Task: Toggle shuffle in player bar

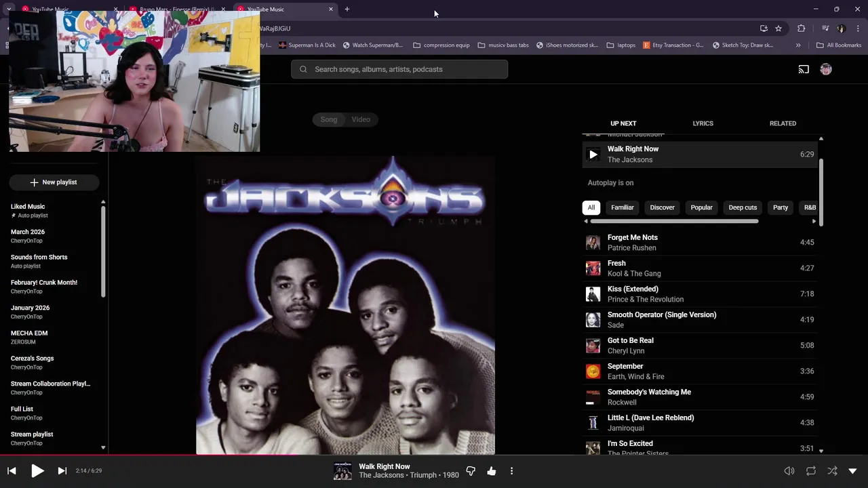Action: (832, 471)
